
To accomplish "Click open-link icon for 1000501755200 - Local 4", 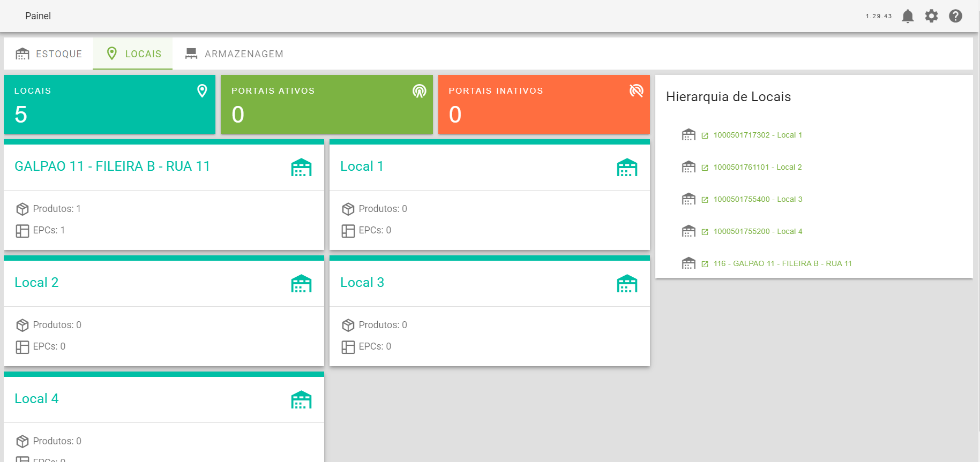I will pos(705,232).
